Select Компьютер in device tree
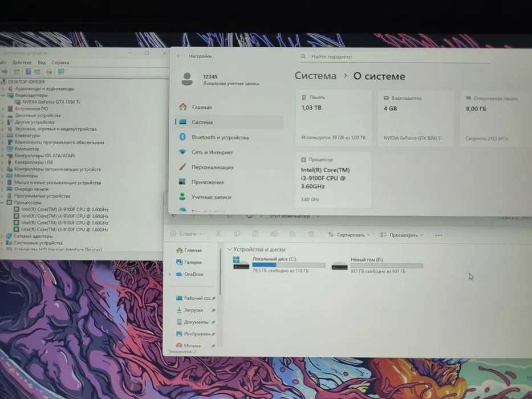This screenshot has width=532, height=399. point(27,149)
